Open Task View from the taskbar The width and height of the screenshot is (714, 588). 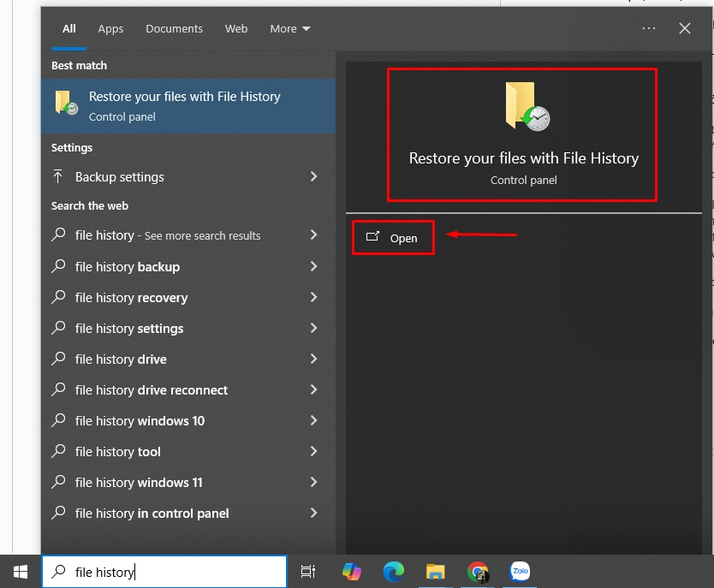[x=308, y=572]
